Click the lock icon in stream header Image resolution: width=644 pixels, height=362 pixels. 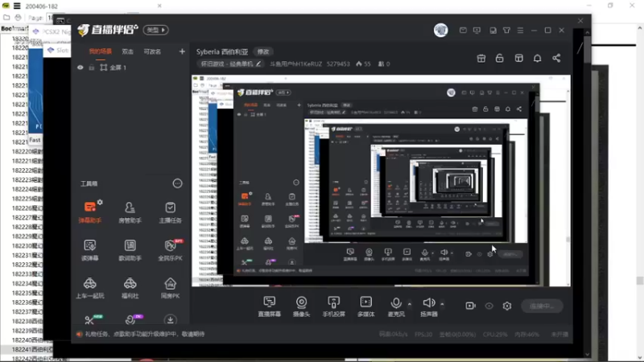click(x=499, y=58)
